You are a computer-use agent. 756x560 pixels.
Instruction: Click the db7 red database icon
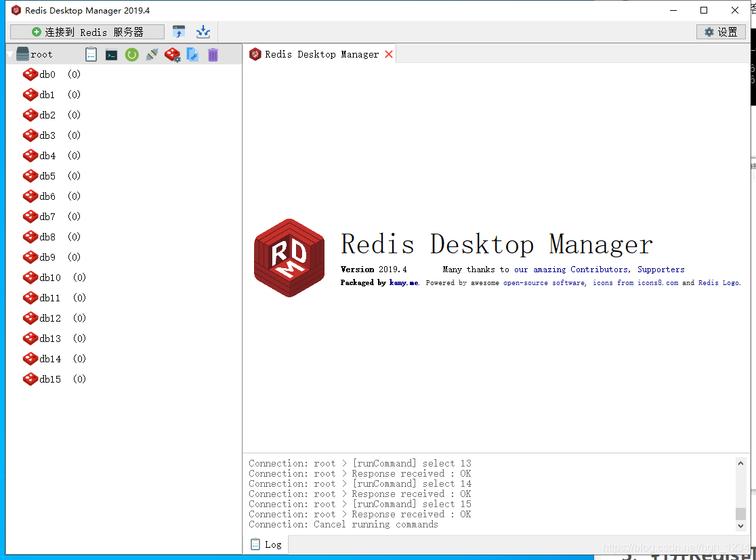click(x=30, y=217)
